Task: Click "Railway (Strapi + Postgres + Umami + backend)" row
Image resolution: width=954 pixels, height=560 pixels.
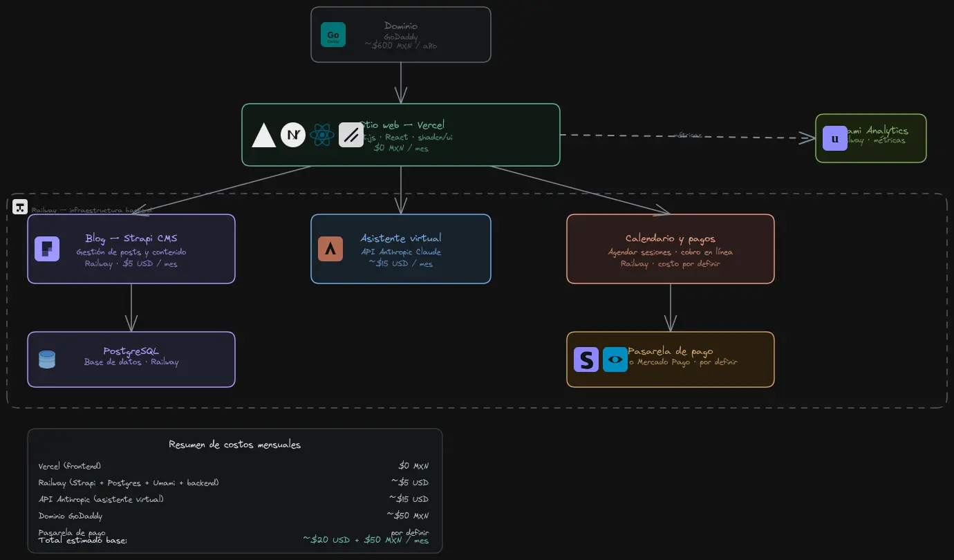Action: (129, 483)
